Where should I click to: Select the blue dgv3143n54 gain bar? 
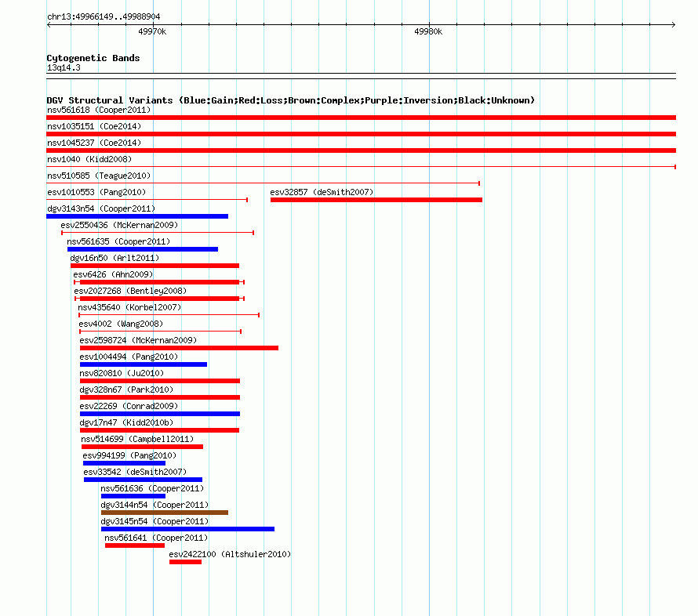pyautogui.click(x=137, y=216)
